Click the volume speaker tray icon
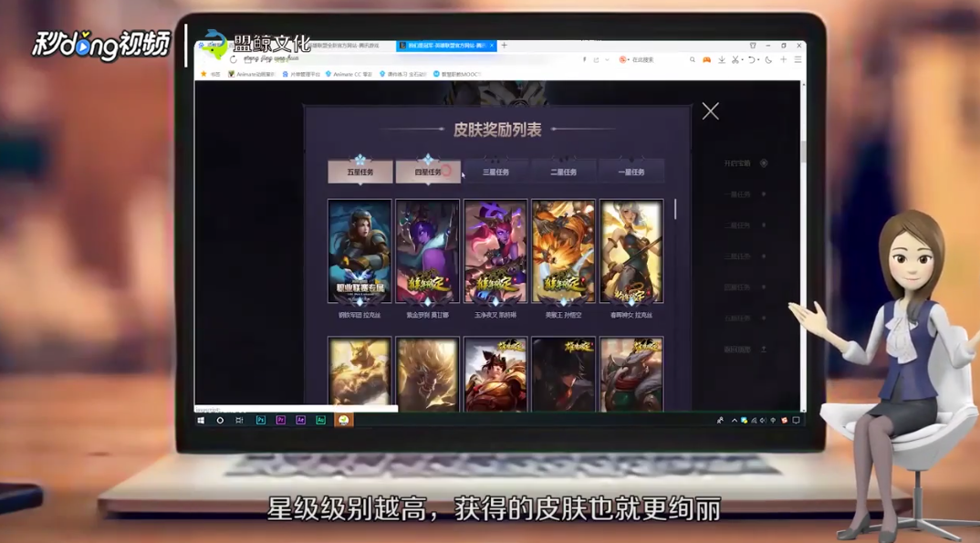 tap(763, 421)
